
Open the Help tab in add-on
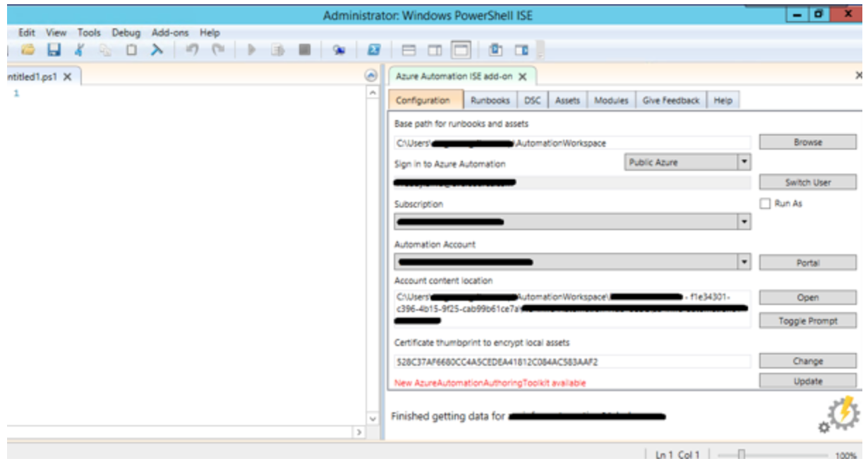(723, 101)
